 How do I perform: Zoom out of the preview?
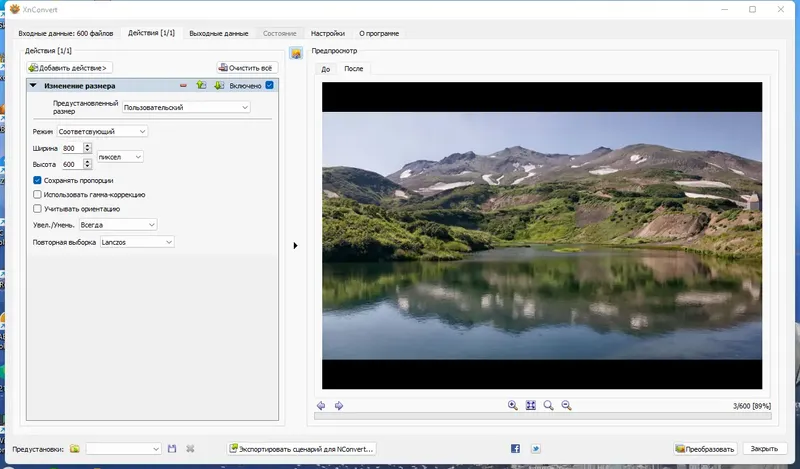point(566,405)
